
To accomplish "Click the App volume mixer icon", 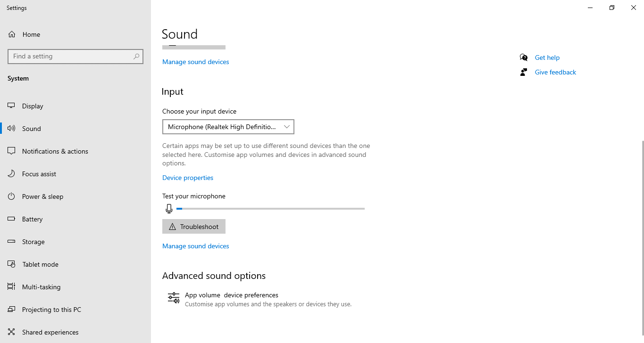I will [x=174, y=298].
